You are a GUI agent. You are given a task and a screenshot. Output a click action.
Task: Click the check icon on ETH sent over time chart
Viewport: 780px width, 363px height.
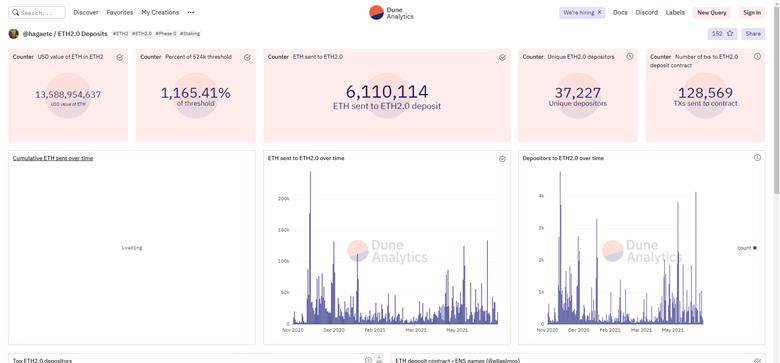(x=502, y=159)
